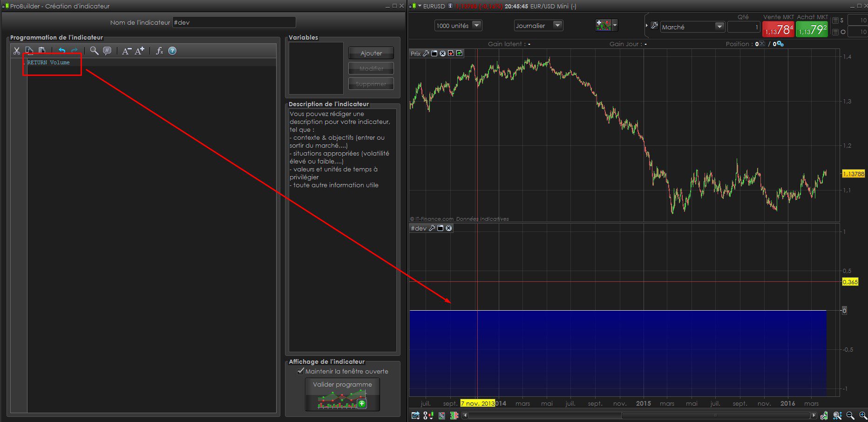Viewport: 868px width, 422px height.
Task: Open ProBuilder help
Action: point(172,51)
